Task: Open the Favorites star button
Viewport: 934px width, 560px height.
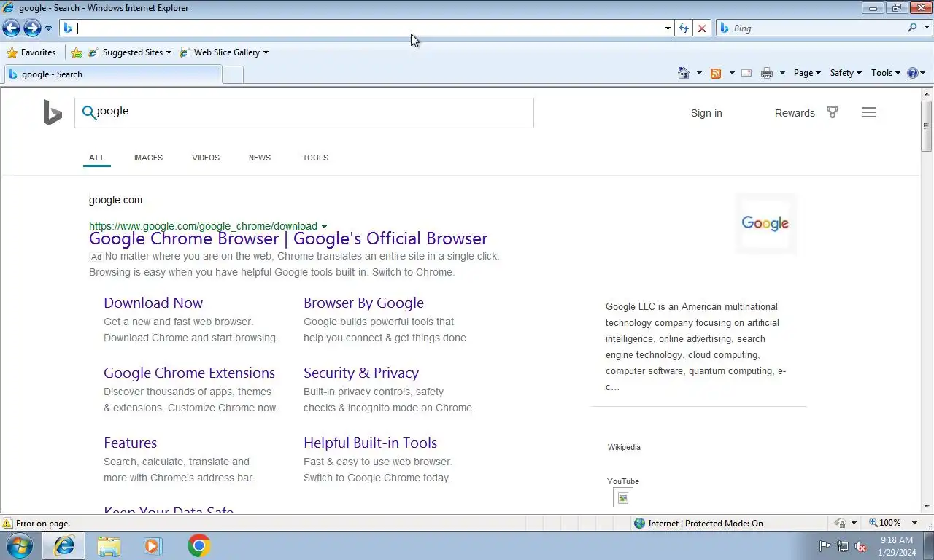Action: pos(31,52)
